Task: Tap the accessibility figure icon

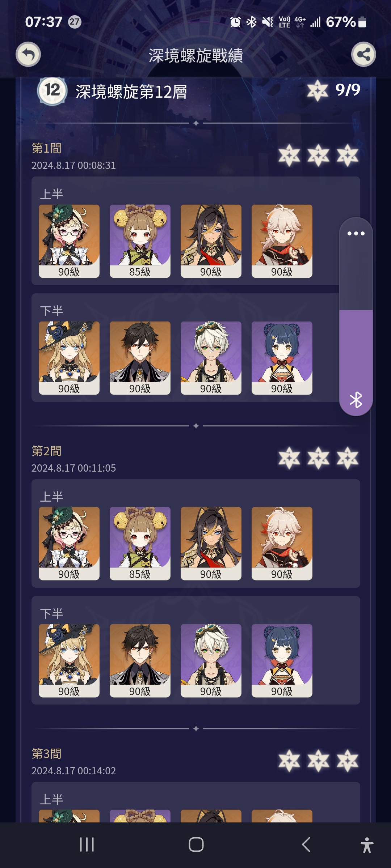Action: pyautogui.click(x=367, y=845)
